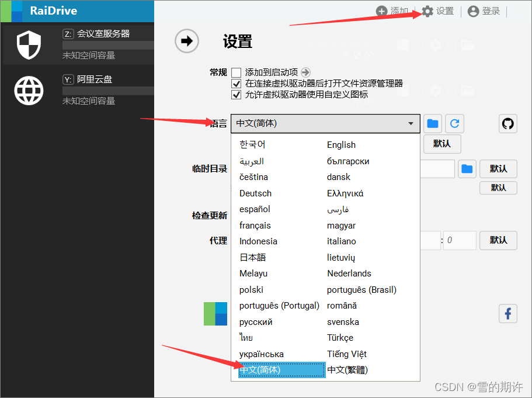Click the temp directory folder icon

click(x=467, y=169)
